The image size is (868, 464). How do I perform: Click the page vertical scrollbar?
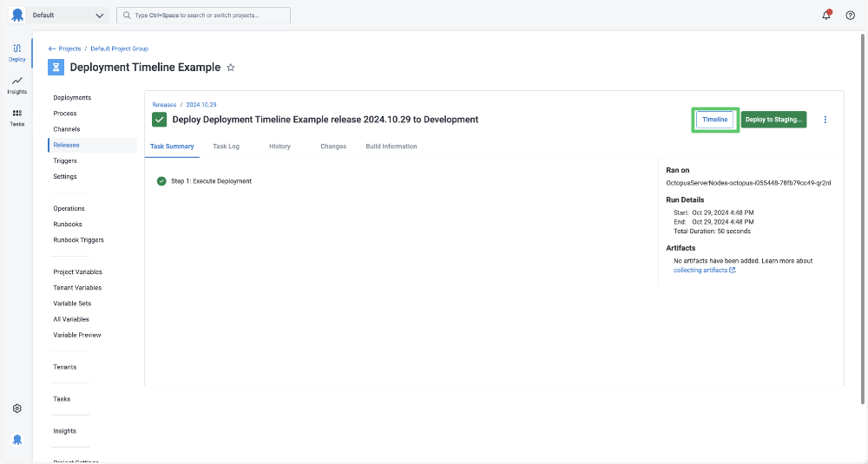click(862, 219)
